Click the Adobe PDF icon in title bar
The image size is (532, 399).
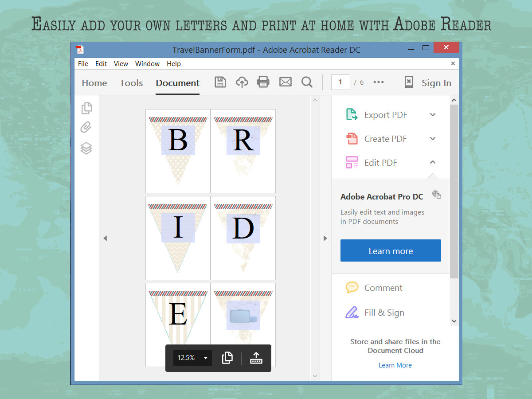pos(80,50)
